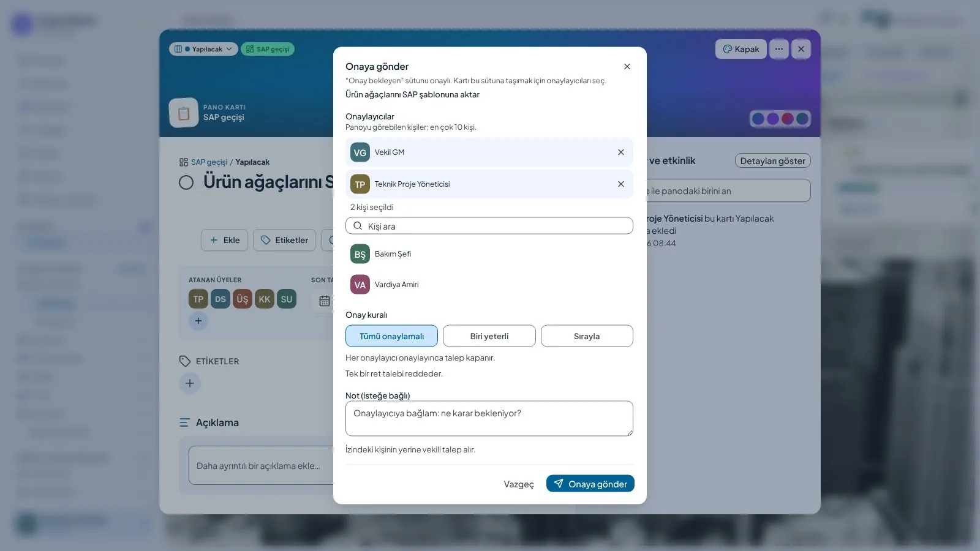Add Vardiya Amiri as approver
The width and height of the screenshot is (980, 551).
click(x=489, y=285)
